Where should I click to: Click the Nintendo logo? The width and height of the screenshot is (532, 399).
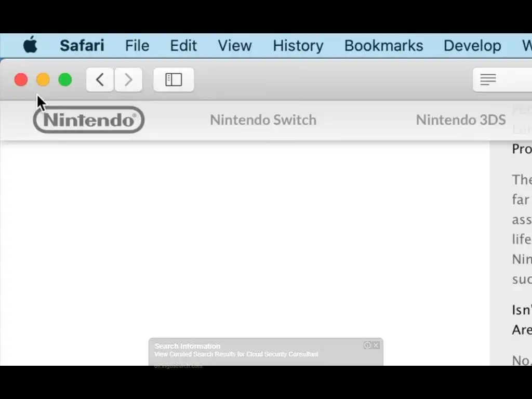pyautogui.click(x=89, y=119)
